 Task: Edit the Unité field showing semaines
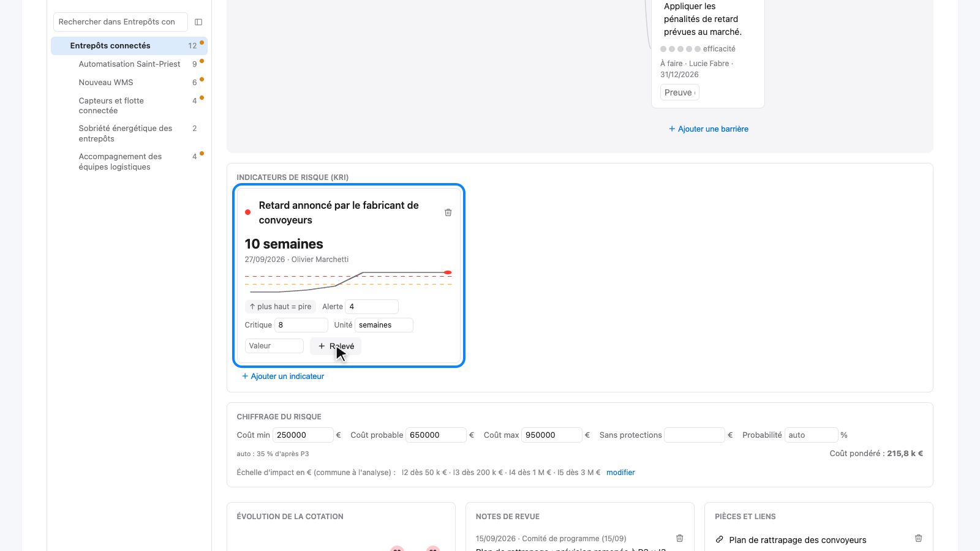click(384, 325)
